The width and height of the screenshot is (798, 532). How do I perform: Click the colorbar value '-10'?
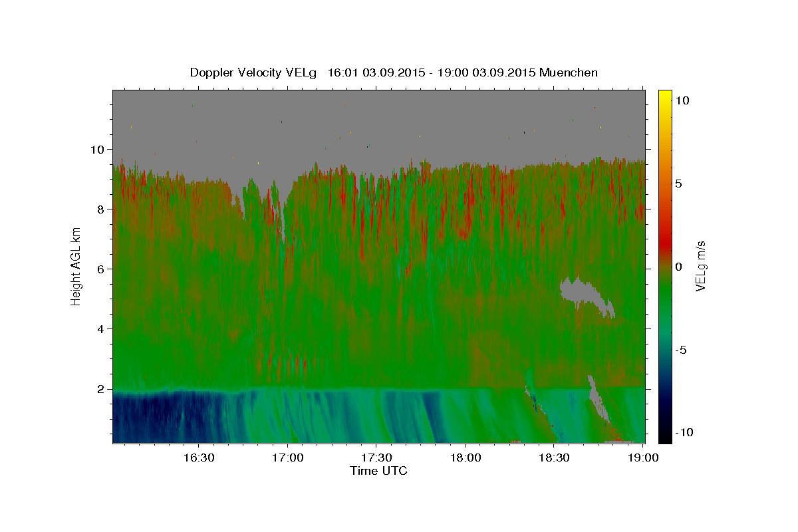pos(685,432)
